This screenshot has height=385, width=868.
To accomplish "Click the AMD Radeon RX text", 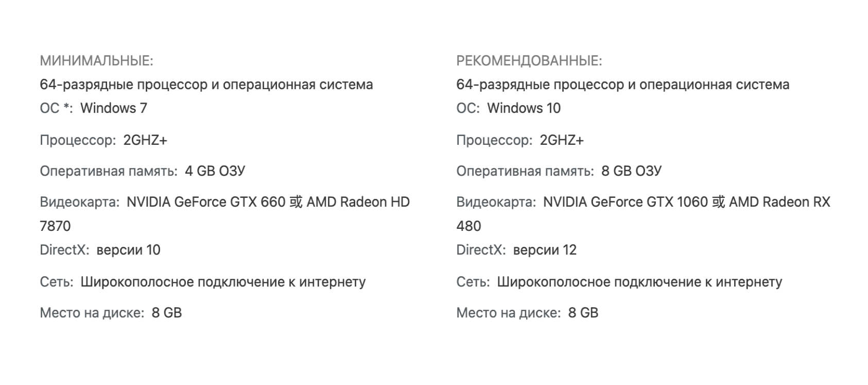I will coord(779,202).
